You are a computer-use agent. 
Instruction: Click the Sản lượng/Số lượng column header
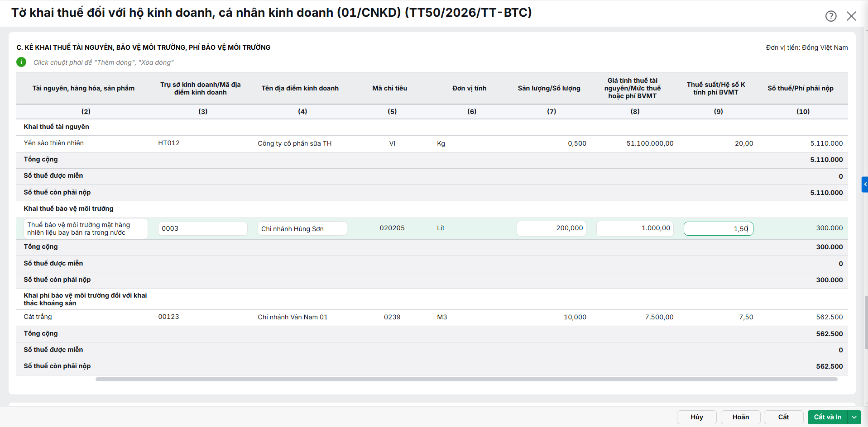click(x=549, y=88)
